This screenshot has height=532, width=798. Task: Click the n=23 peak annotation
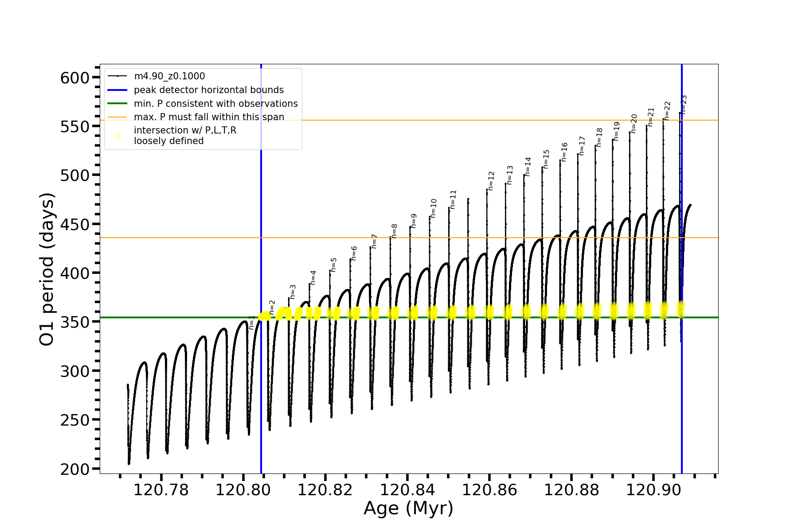click(x=684, y=105)
